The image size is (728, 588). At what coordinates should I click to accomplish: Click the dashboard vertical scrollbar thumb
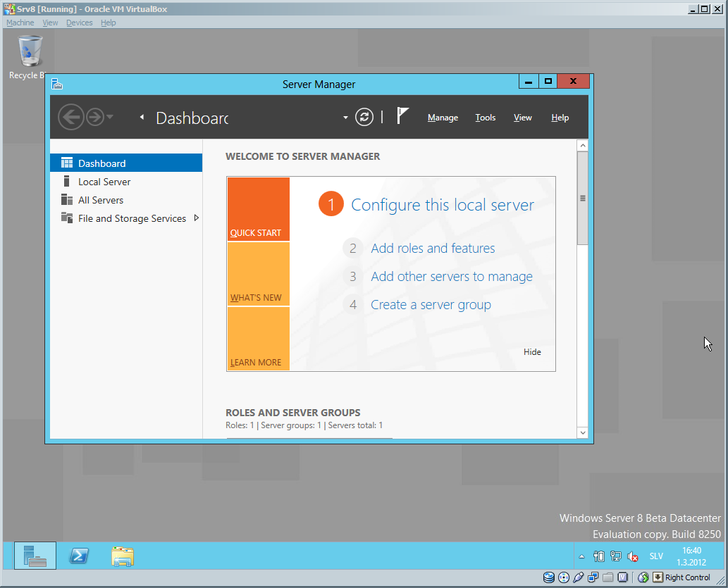click(x=583, y=198)
